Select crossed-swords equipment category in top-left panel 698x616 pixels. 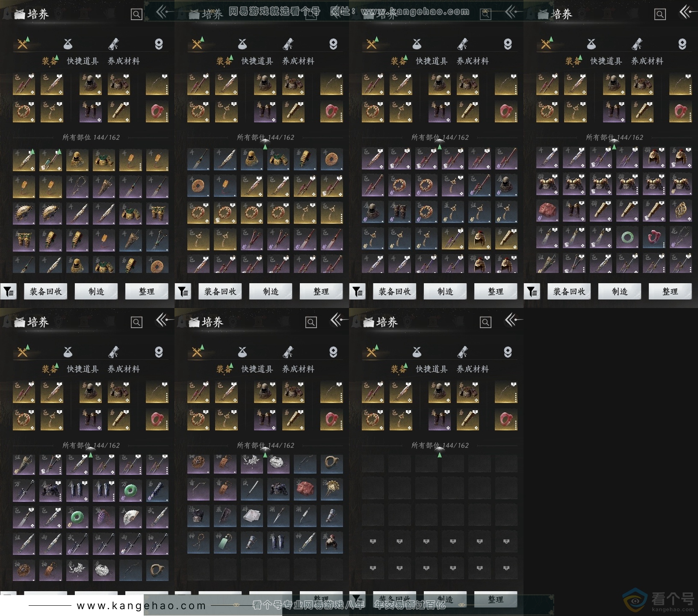point(23,44)
